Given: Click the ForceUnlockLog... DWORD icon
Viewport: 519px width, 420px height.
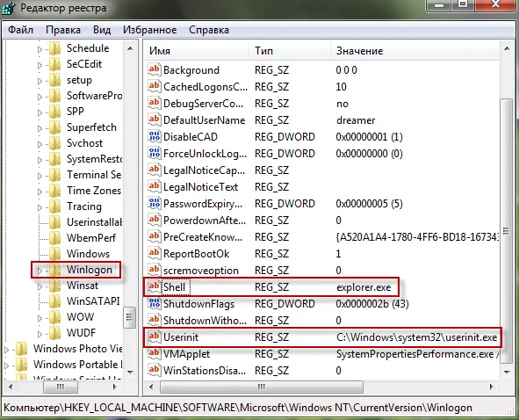Looking at the screenshot, I should [x=154, y=153].
